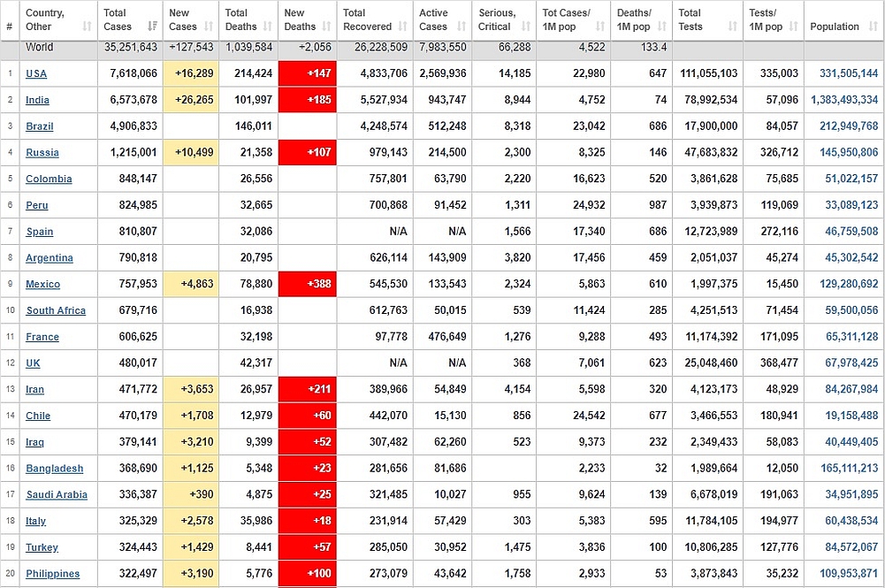Click the # column header
The image size is (885, 588).
(x=9, y=27)
